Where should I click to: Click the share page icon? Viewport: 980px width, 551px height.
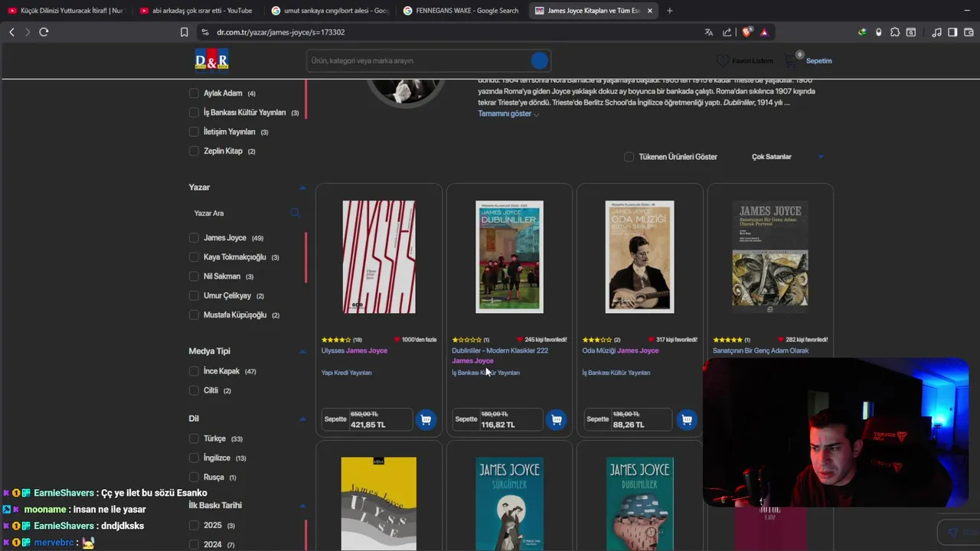[x=728, y=32]
